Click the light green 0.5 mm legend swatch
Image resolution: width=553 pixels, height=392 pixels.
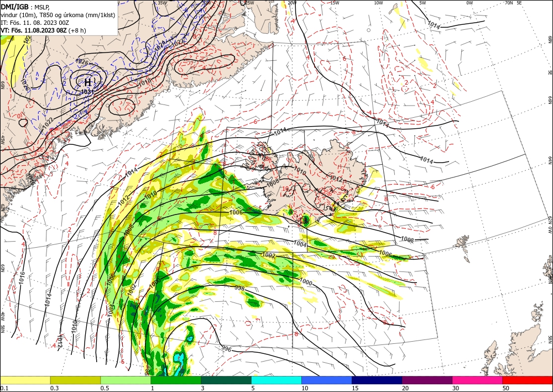(126, 380)
